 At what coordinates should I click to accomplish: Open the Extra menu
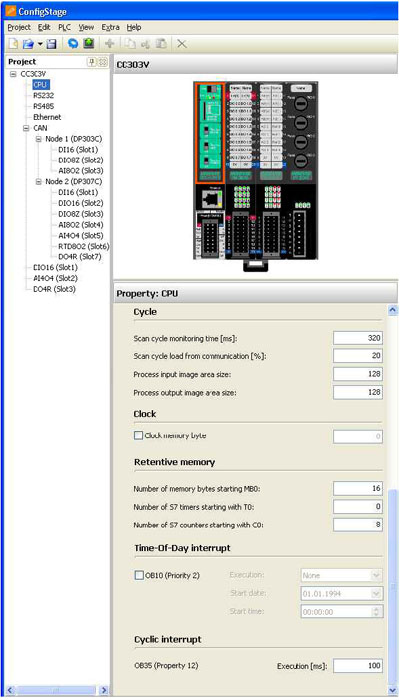pos(110,27)
